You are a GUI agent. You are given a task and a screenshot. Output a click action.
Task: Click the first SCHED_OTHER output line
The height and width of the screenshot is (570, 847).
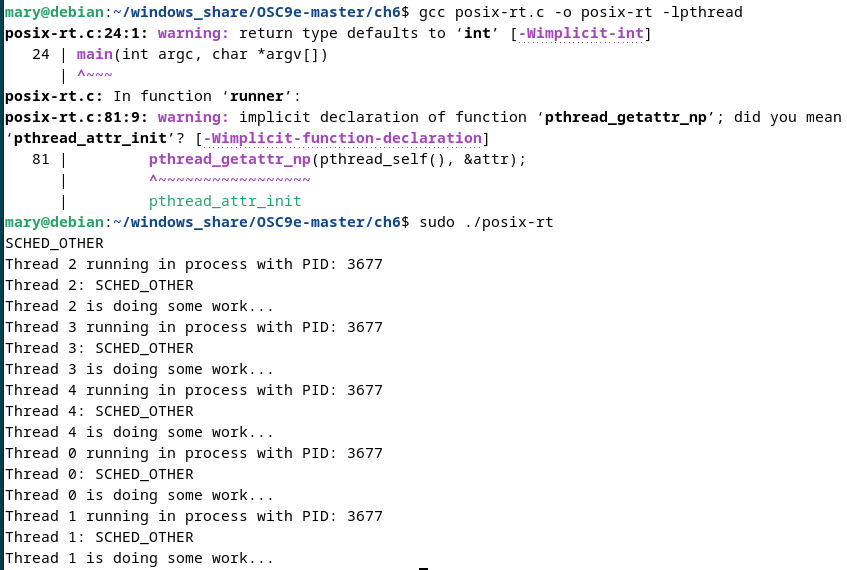(x=55, y=243)
